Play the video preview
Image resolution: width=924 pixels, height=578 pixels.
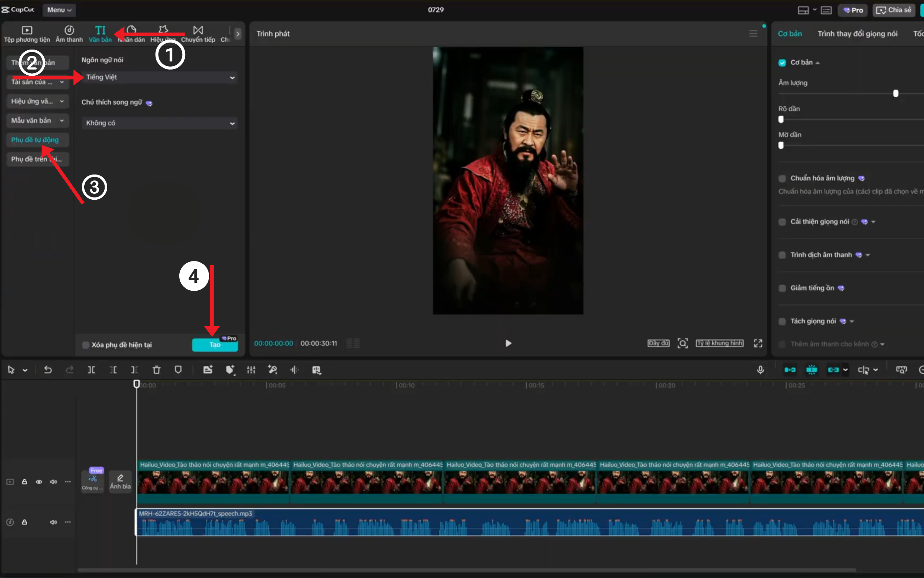[508, 343]
